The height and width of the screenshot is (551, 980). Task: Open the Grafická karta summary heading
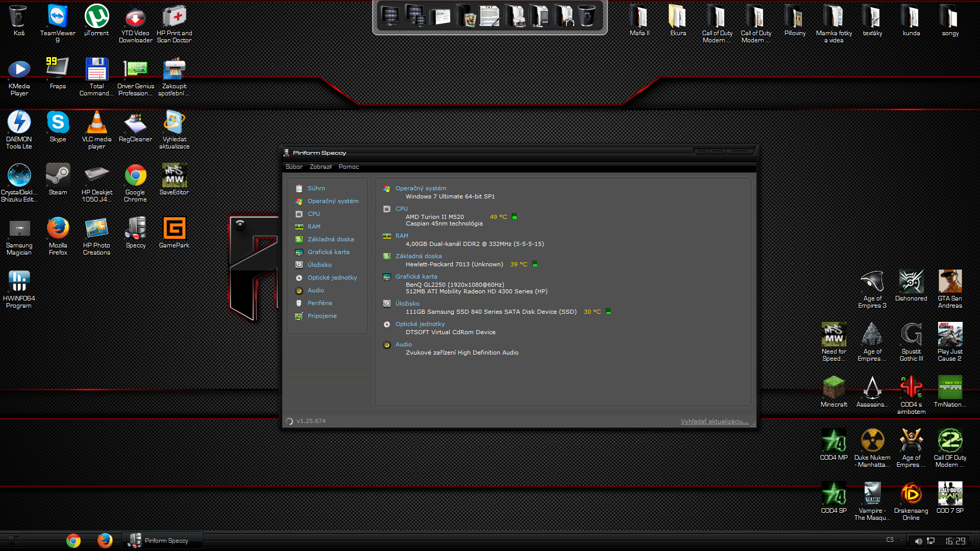point(416,277)
